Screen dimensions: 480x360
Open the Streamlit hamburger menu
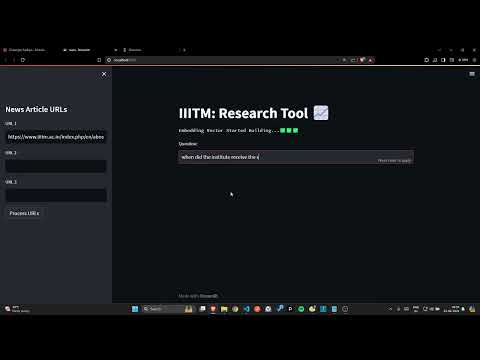pyautogui.click(x=472, y=74)
